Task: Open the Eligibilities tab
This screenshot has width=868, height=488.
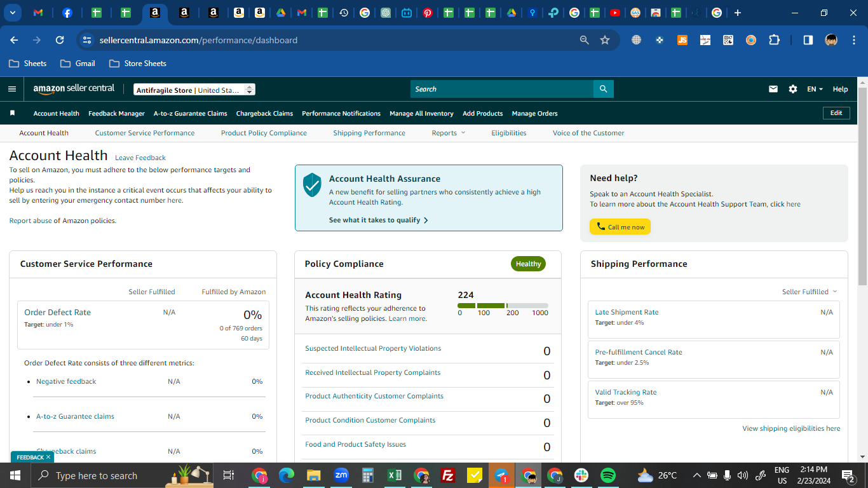Action: 509,133
